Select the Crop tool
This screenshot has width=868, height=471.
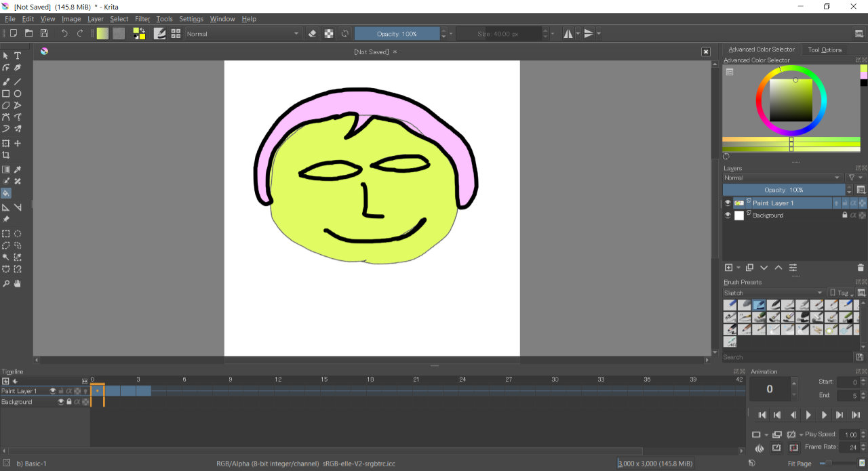(x=6, y=155)
